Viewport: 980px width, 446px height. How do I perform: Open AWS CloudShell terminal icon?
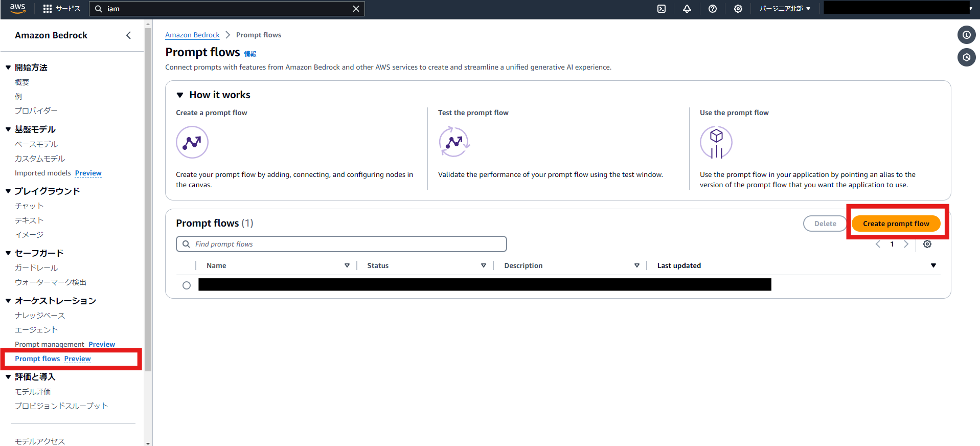pyautogui.click(x=661, y=9)
